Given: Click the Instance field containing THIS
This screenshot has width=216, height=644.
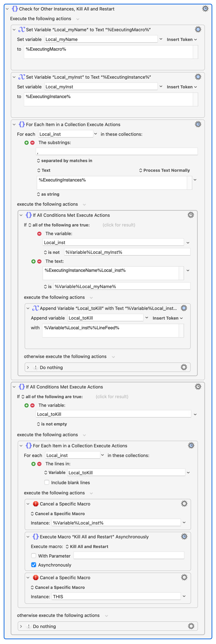Looking at the screenshot, I should (116, 597).
